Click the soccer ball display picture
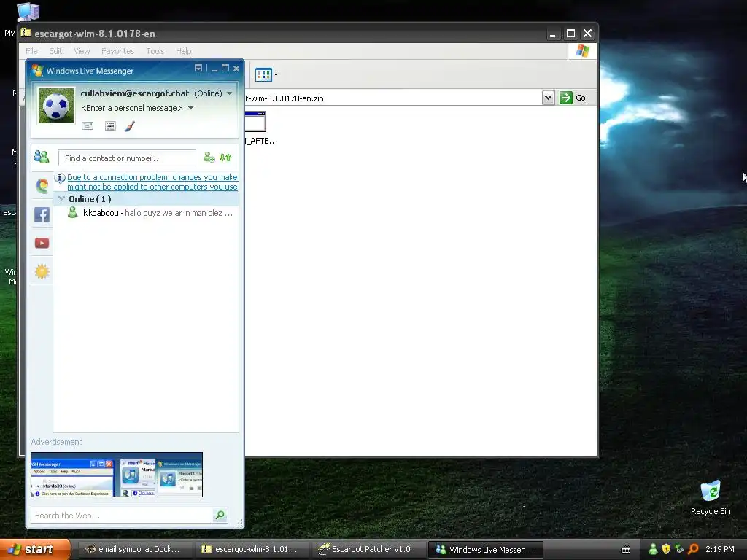The image size is (747, 560). tap(56, 106)
